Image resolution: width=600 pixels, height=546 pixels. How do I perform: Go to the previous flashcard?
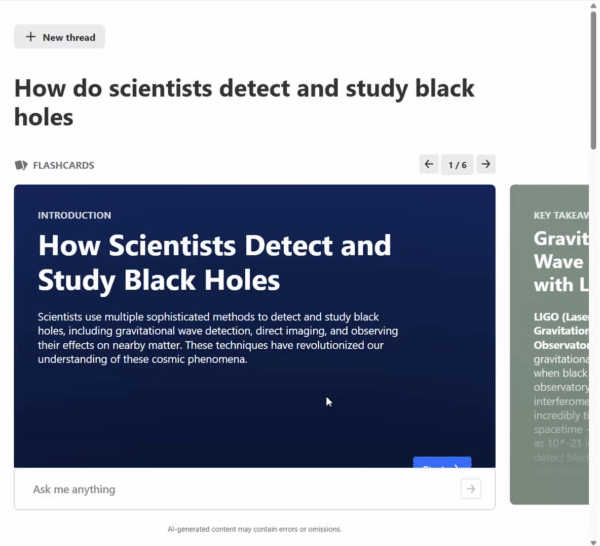point(429,165)
